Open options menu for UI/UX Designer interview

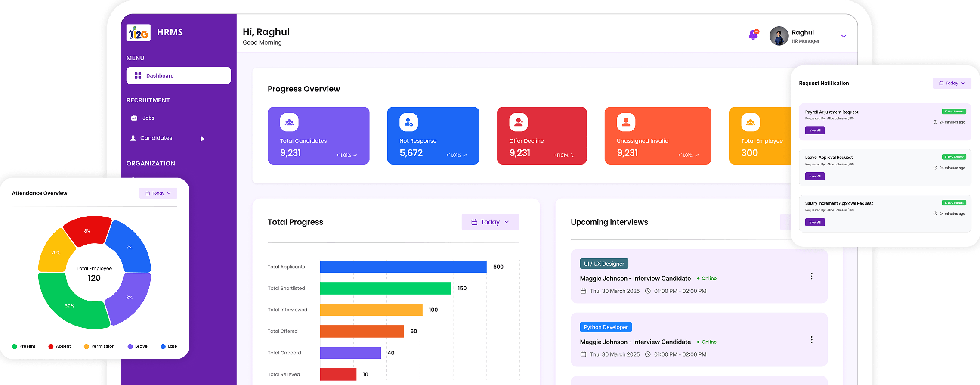(811, 276)
